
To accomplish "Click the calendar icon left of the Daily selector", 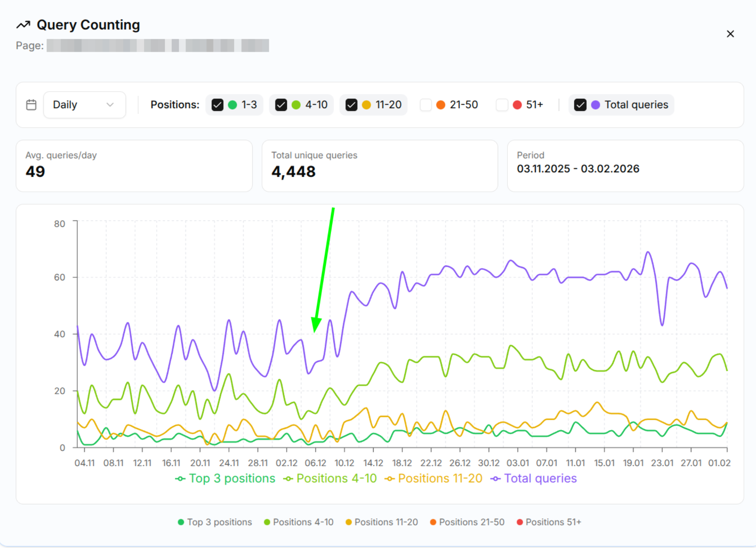I will pyautogui.click(x=31, y=104).
